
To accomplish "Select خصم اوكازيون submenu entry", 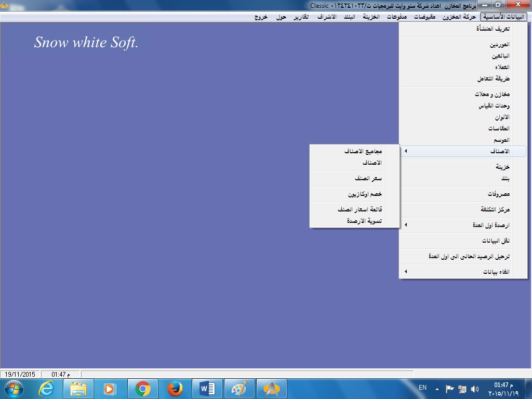I will 365,194.
